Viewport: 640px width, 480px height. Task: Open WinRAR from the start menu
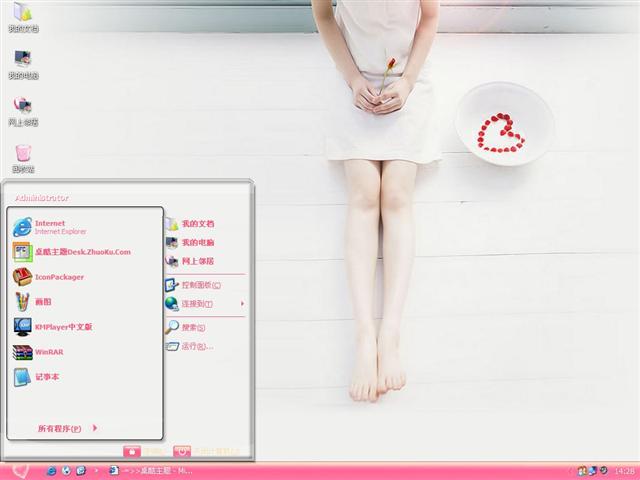tap(38, 351)
